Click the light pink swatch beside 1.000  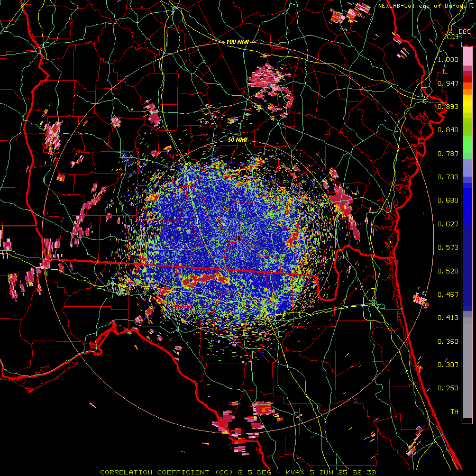(x=467, y=57)
